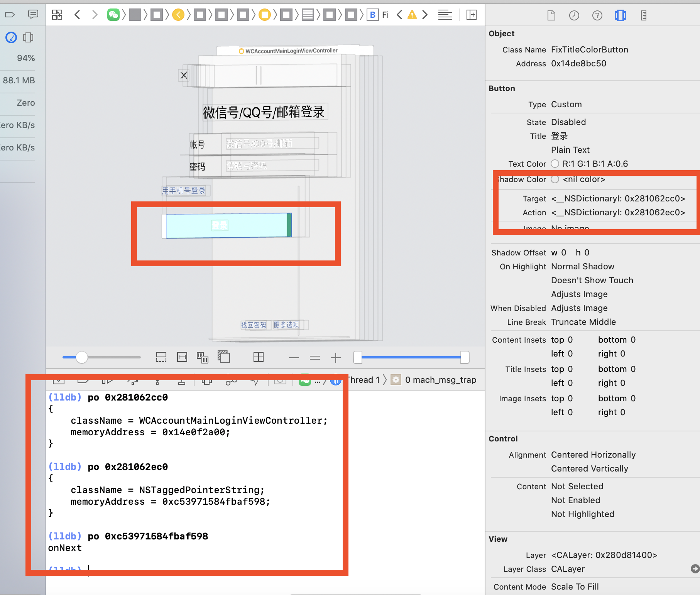Click the 密码 password input field
The height and width of the screenshot is (595, 700).
[x=272, y=166]
